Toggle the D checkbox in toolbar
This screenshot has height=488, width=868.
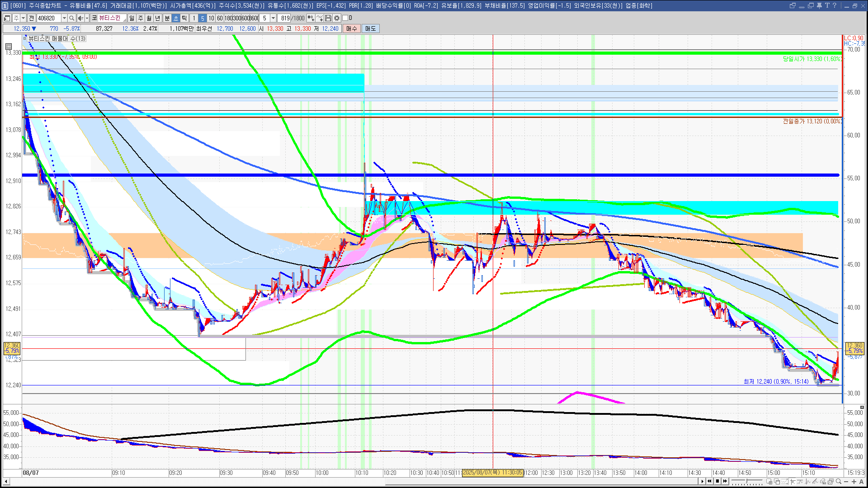[345, 18]
